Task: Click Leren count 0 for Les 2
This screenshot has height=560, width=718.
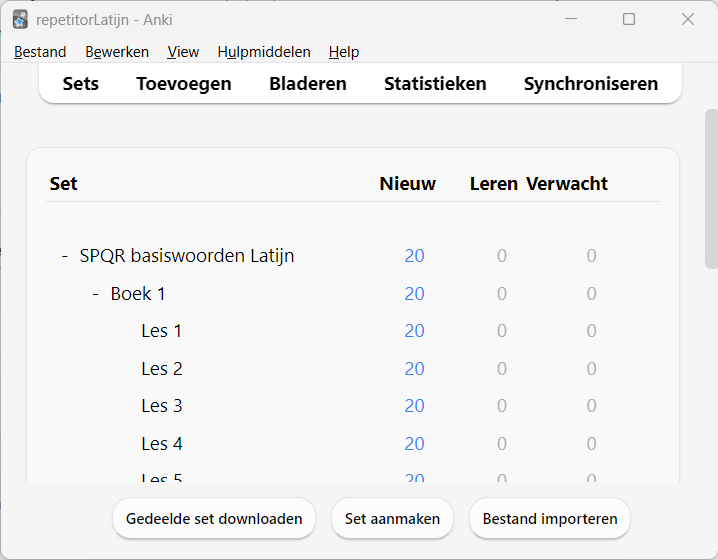Action: (x=501, y=369)
